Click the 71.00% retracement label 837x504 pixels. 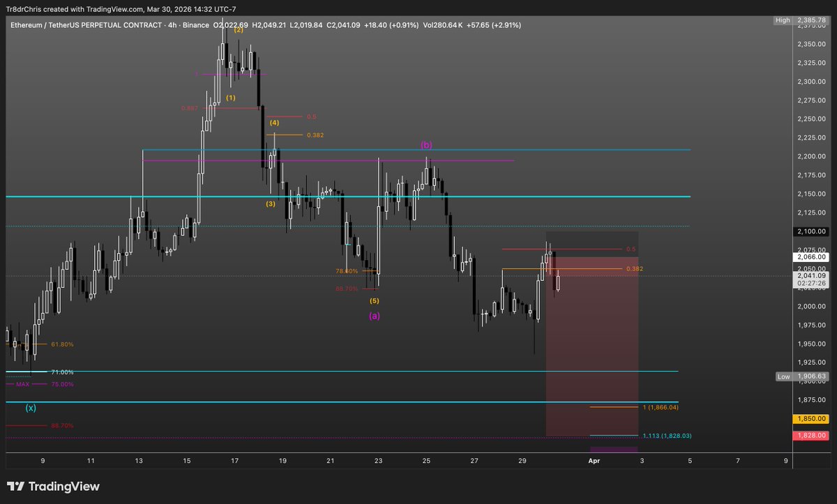(x=62, y=372)
